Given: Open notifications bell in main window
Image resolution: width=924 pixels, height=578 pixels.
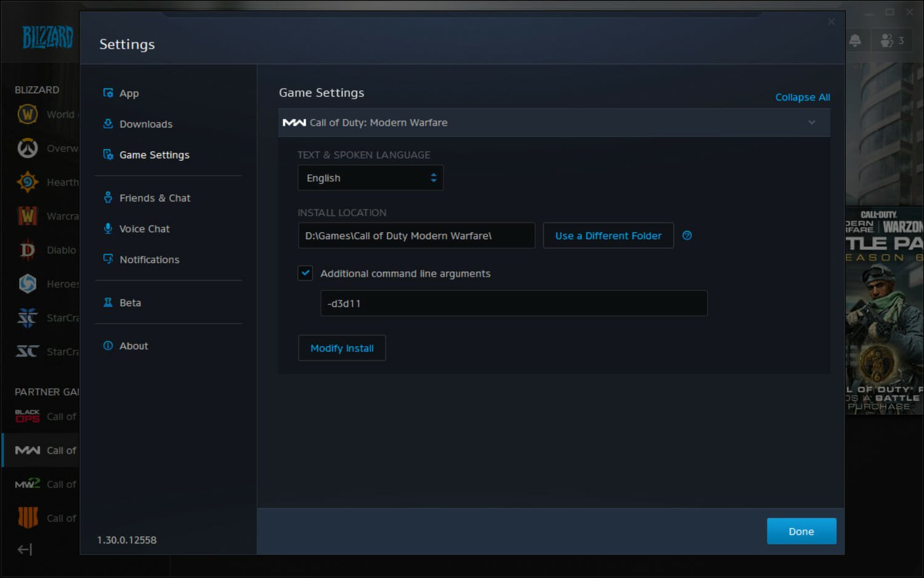Looking at the screenshot, I should point(855,41).
